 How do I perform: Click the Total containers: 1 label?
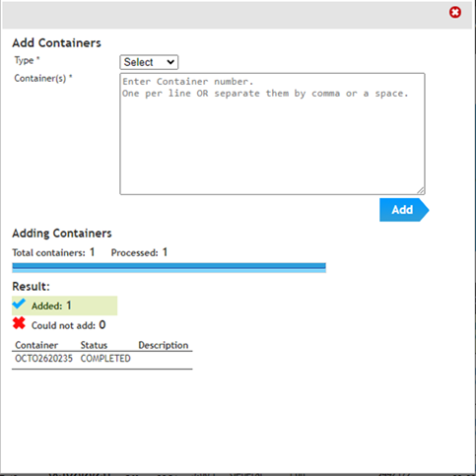coord(53,252)
